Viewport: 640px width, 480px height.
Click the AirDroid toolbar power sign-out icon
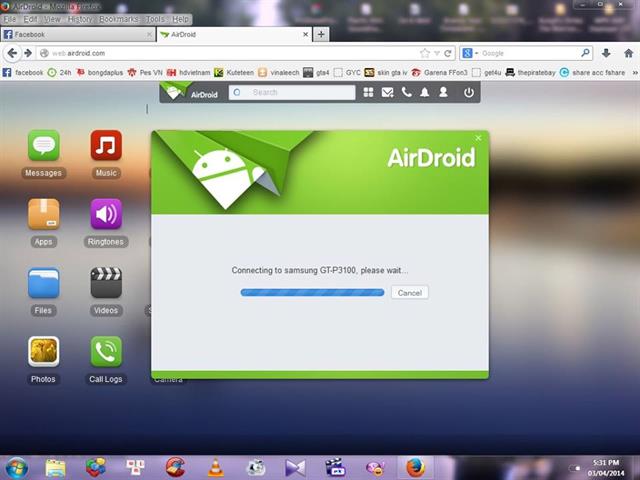469,93
